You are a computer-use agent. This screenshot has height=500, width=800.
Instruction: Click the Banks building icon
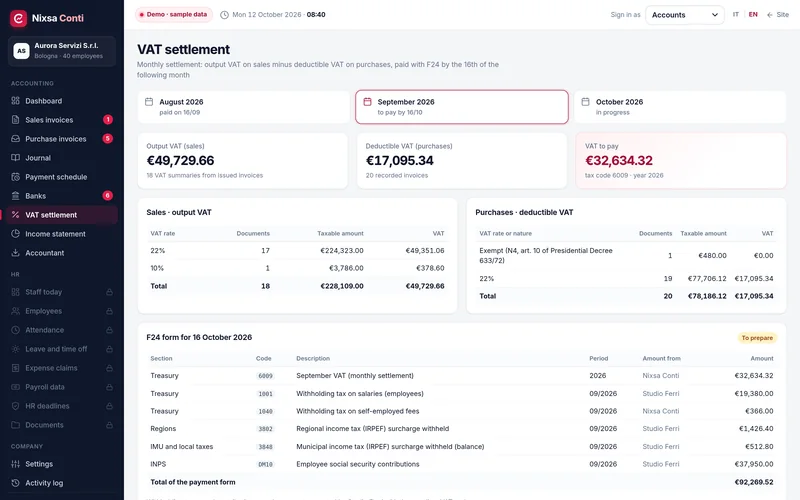click(15, 196)
